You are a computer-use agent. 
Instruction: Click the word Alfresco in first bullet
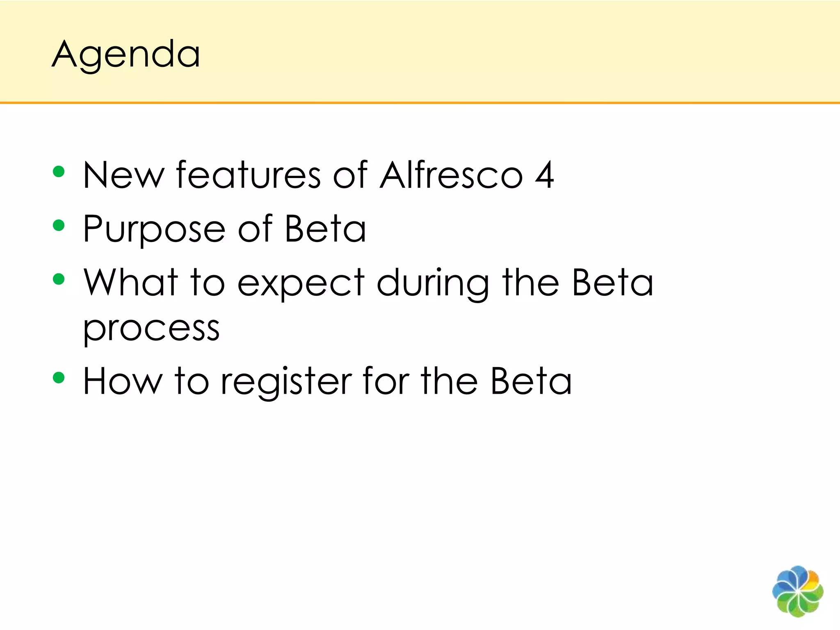[451, 174]
